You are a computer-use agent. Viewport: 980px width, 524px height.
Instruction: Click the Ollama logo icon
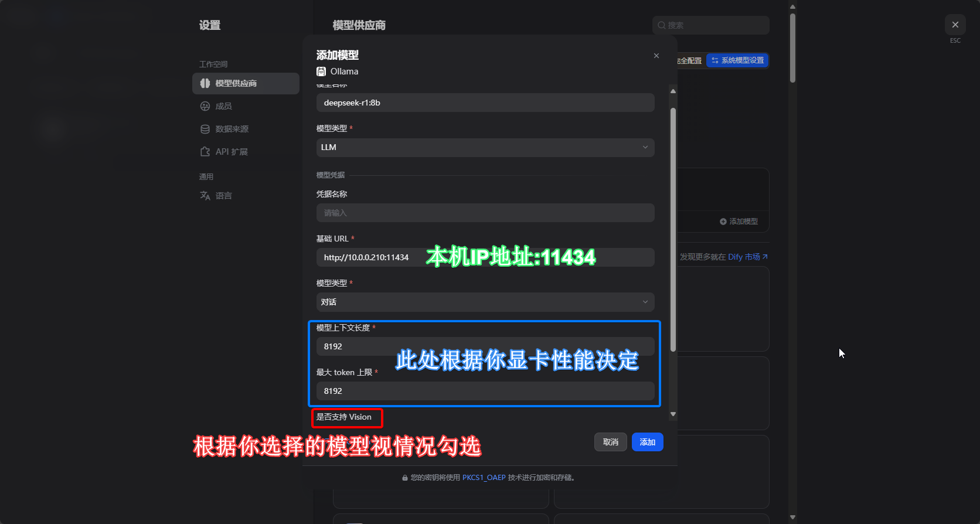[x=321, y=72]
